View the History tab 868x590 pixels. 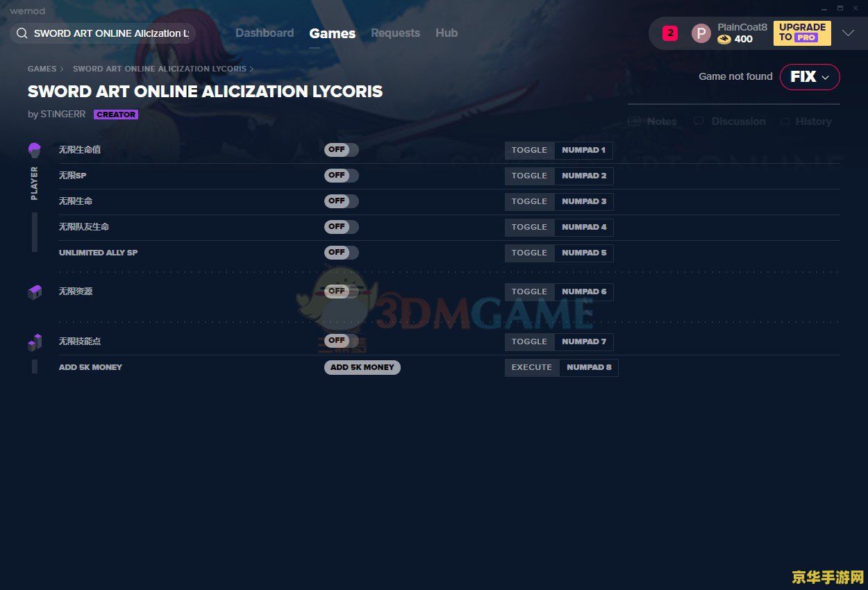(x=806, y=121)
